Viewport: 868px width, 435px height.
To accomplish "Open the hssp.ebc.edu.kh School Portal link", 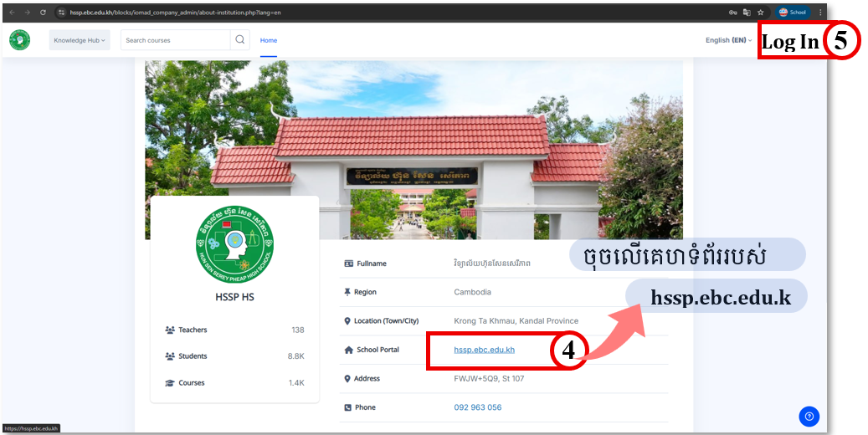I will click(x=484, y=350).
